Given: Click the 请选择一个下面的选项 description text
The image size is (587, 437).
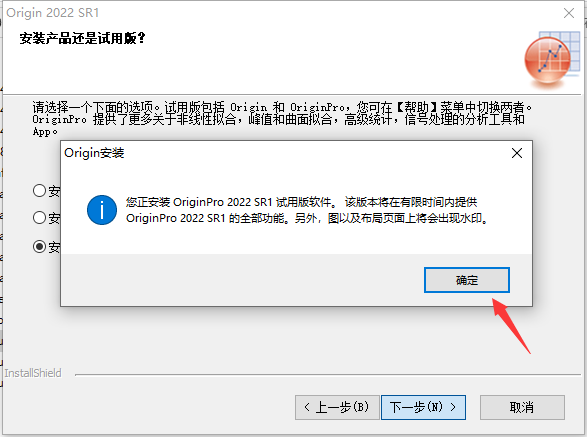Looking at the screenshot, I should [x=282, y=119].
